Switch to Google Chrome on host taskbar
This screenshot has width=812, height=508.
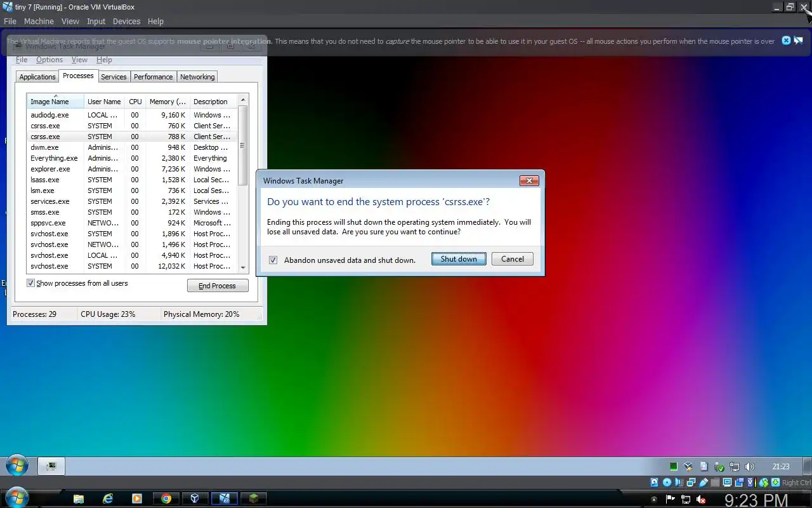166,498
